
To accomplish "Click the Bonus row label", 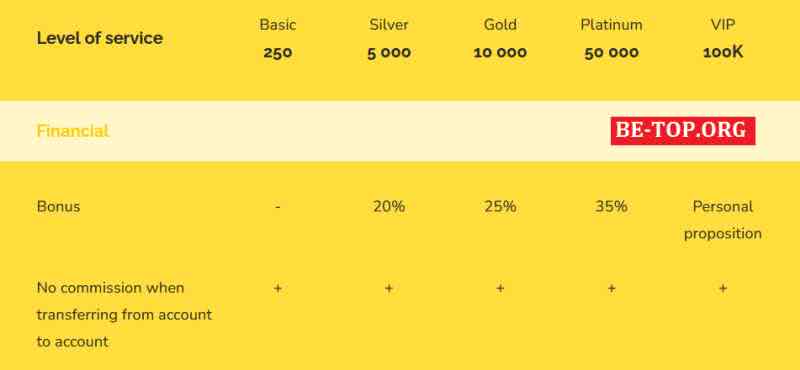I will (58, 207).
